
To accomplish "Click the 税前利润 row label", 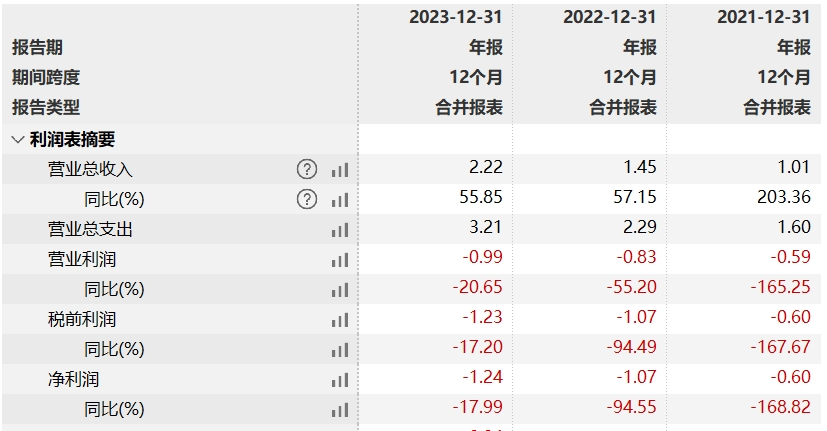I will tap(82, 320).
